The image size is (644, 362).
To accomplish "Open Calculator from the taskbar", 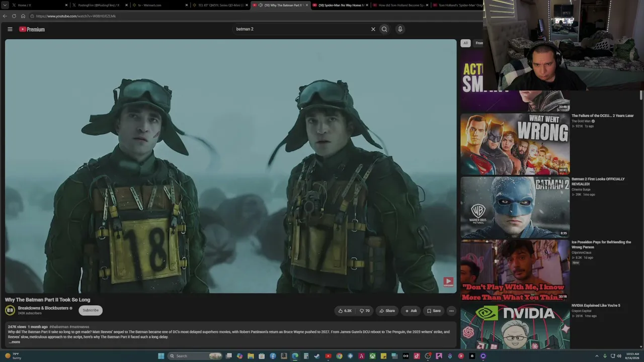I will tap(306, 356).
